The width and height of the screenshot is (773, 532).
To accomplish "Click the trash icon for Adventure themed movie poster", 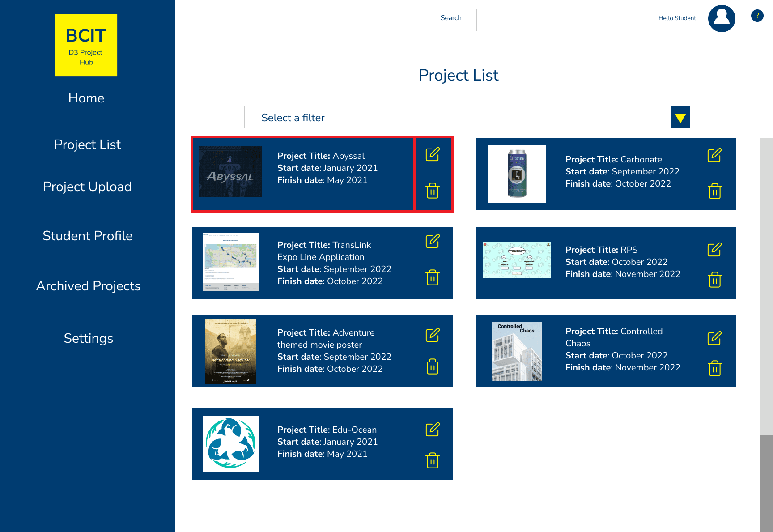I will coord(432,367).
